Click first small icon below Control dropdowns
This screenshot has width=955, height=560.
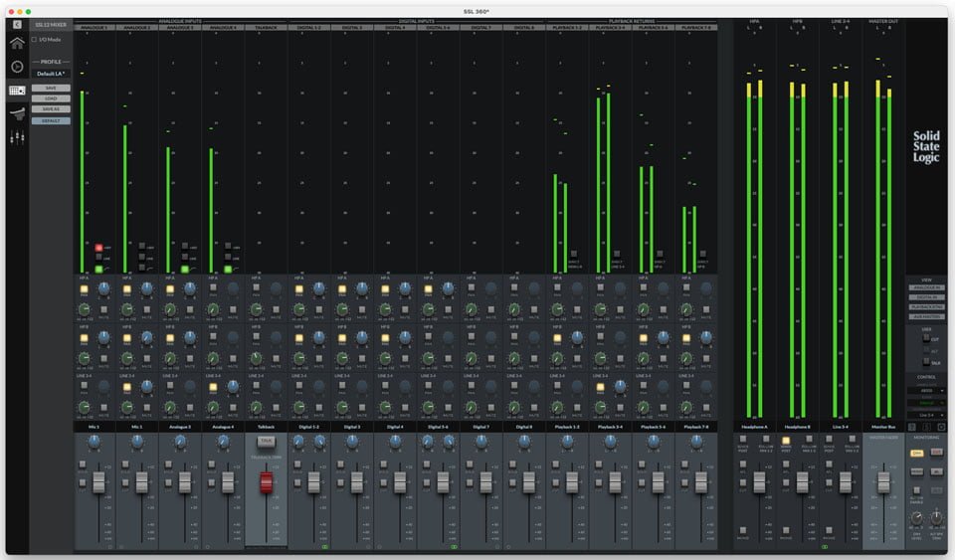(x=912, y=428)
